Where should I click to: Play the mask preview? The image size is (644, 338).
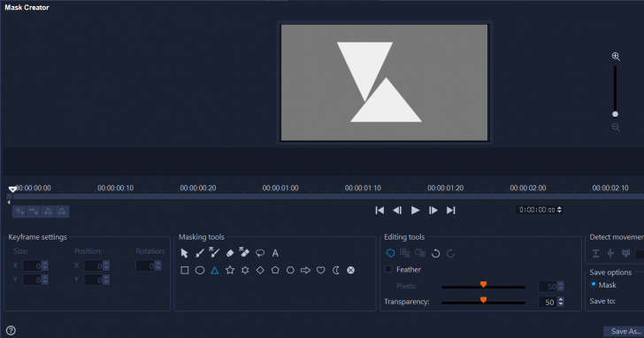point(415,211)
